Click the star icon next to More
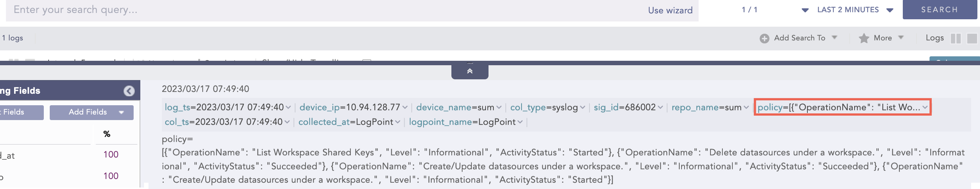Image resolution: width=980 pixels, height=189 pixels. (x=863, y=38)
